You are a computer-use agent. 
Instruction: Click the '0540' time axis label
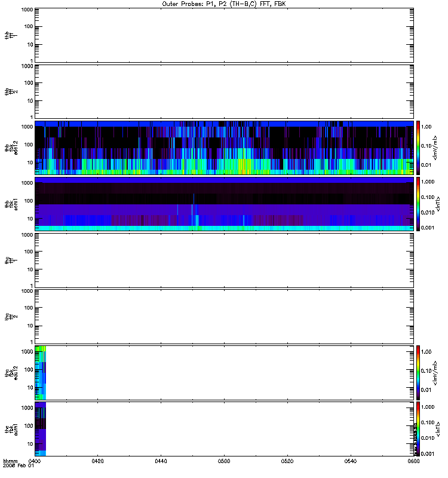click(351, 461)
